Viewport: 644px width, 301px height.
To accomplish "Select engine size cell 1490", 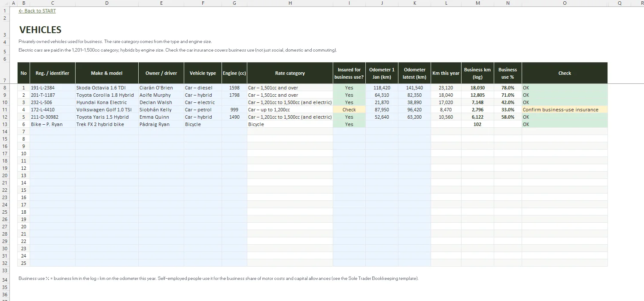I will [234, 117].
